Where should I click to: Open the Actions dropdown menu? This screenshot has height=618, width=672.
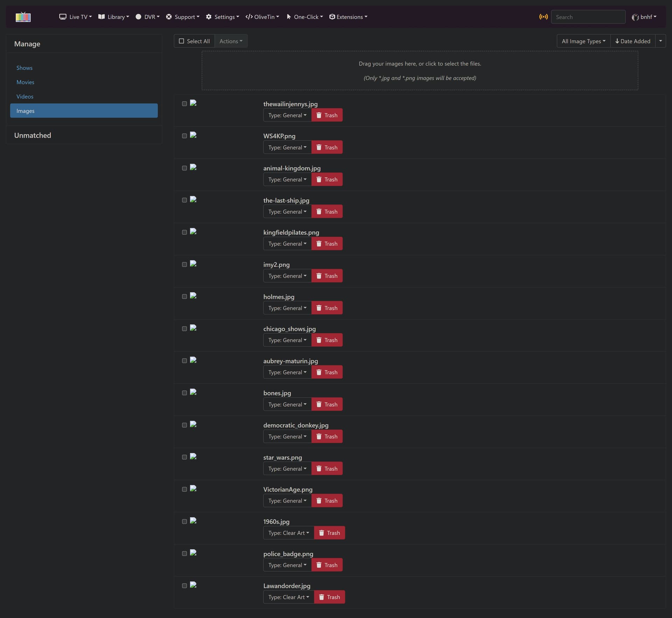point(231,41)
